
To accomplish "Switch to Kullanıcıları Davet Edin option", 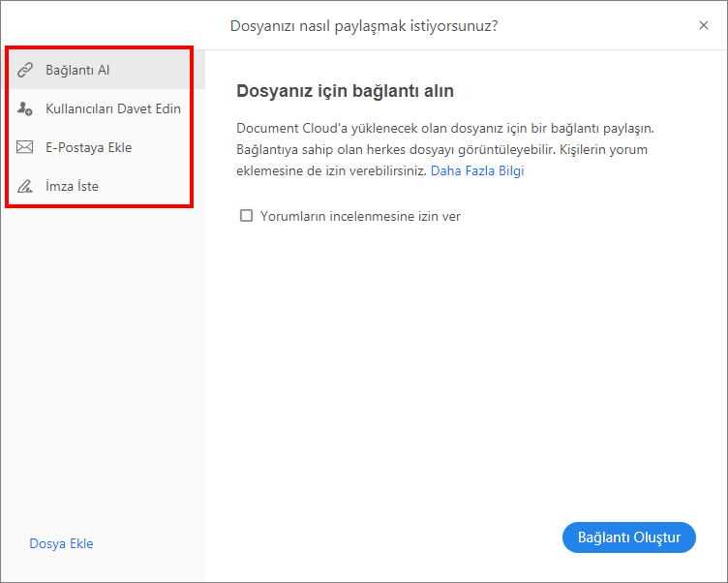I will 113,108.
